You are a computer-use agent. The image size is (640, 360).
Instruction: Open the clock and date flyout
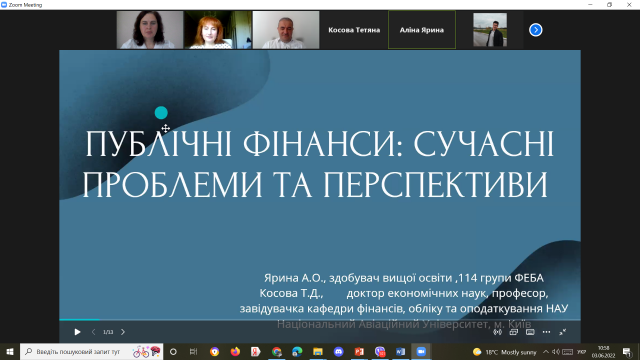pos(603,352)
